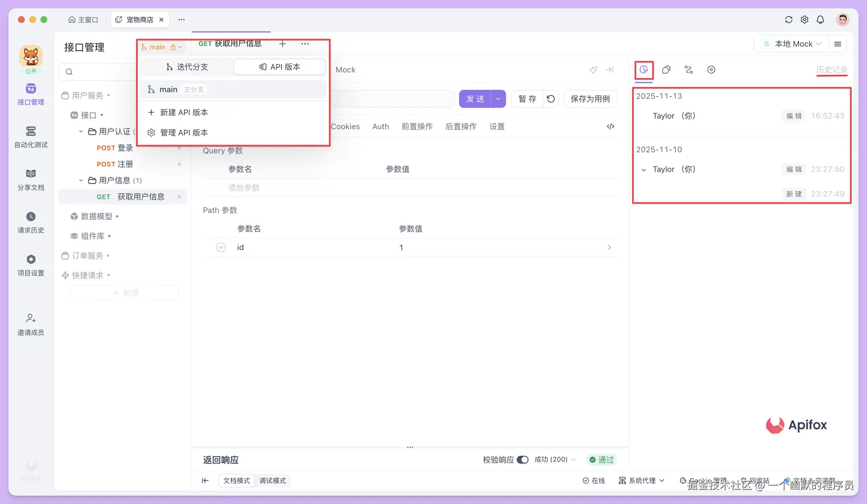Open the 自动化测试 sidebar icon
The height and width of the screenshot is (504, 867).
(x=30, y=137)
